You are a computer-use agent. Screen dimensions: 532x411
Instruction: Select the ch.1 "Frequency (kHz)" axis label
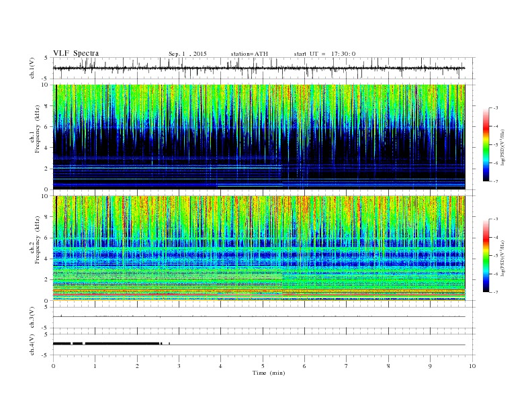point(38,129)
